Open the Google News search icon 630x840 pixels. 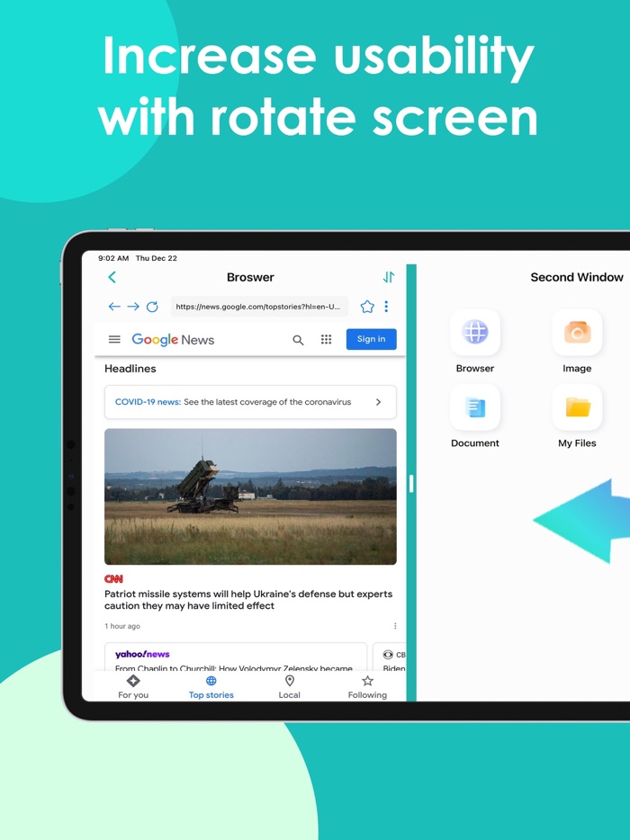(x=298, y=340)
